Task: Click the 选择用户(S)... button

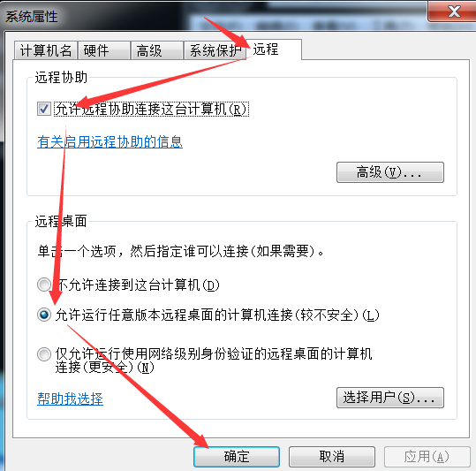Action: click(x=390, y=398)
